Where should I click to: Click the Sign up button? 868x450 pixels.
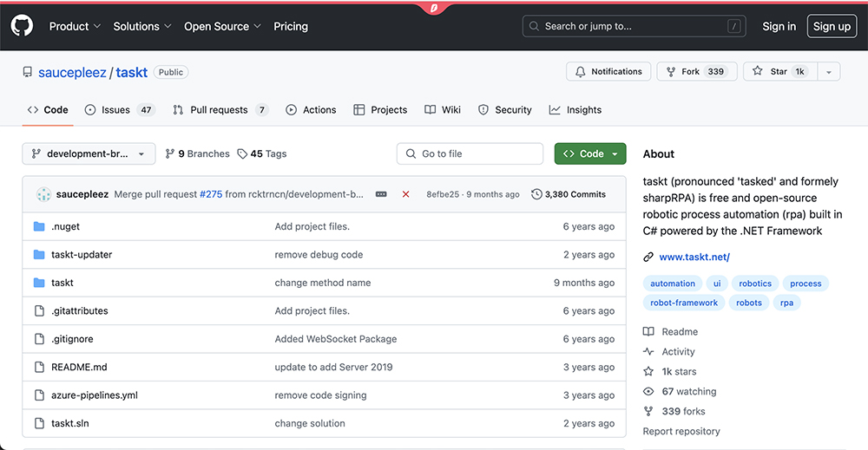click(832, 26)
